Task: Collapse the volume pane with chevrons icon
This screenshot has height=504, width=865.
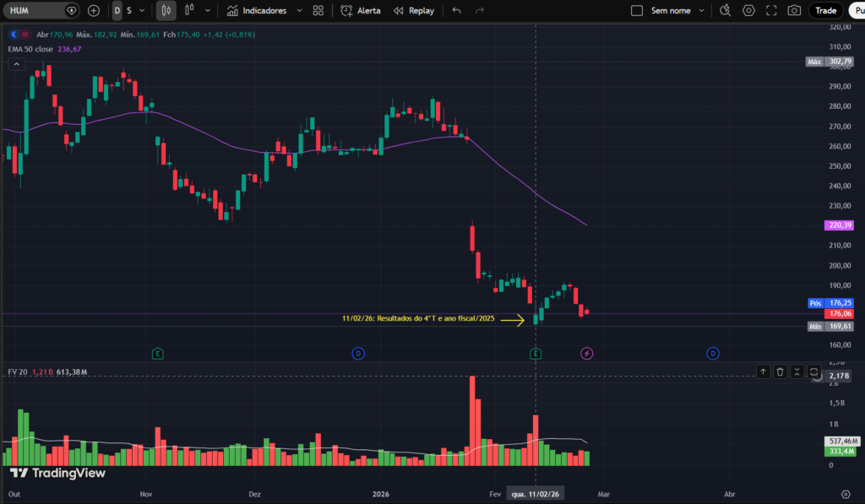Action: point(797,372)
